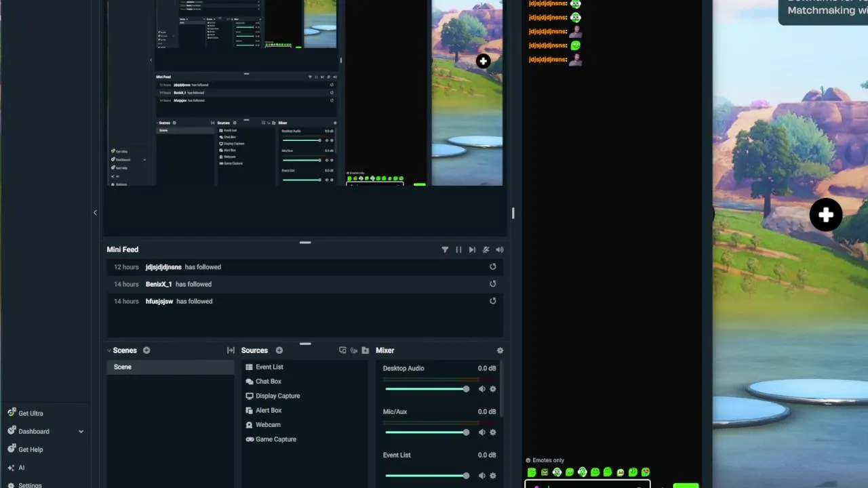Click the chat message input field
The height and width of the screenshot is (488, 868).
coord(587,485)
